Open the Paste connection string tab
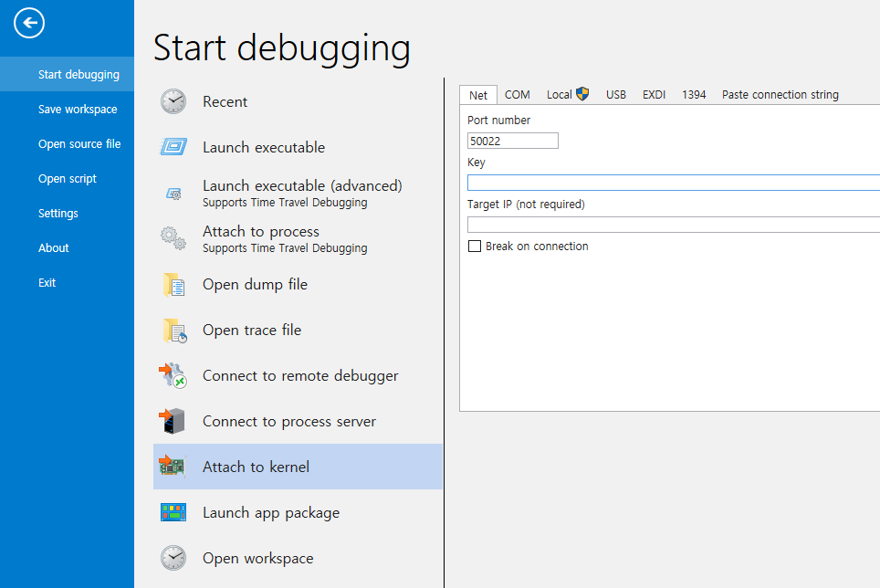This screenshot has height=588, width=880. click(780, 95)
